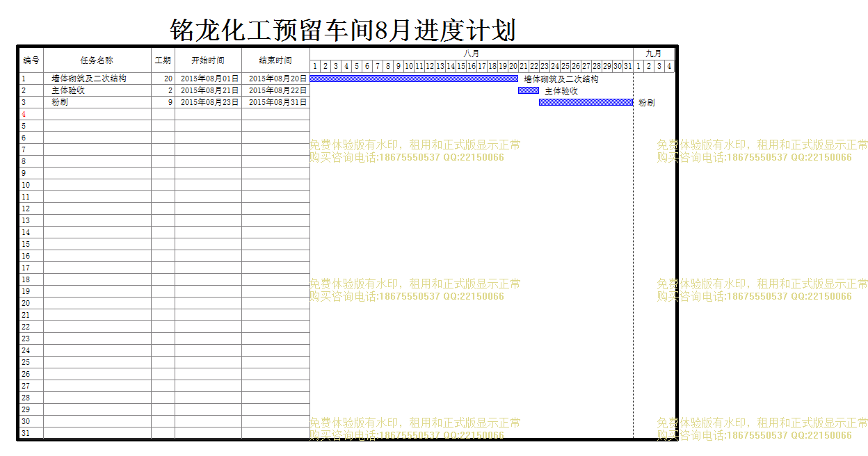This screenshot has height=456, width=868.
Task: Click September day 3 in timeline header
Action: 659,67
